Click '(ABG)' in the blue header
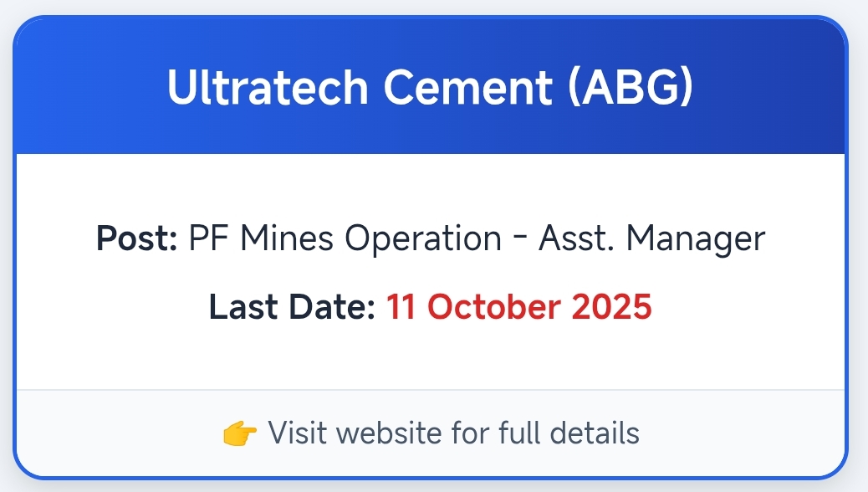The height and width of the screenshot is (492, 868). coord(631,86)
